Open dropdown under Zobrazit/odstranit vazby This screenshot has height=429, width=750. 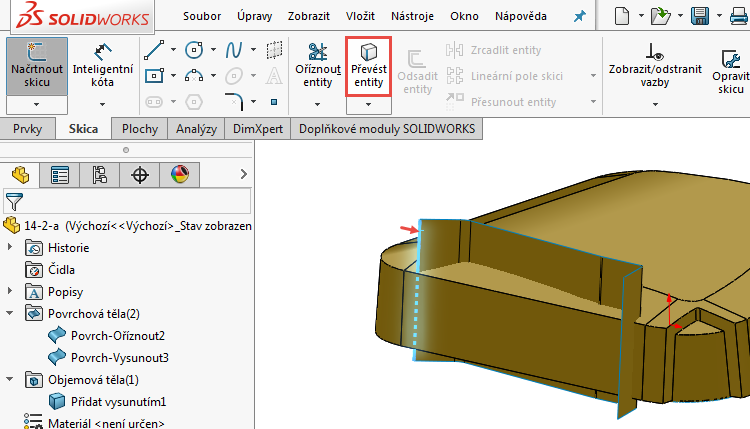coord(655,104)
